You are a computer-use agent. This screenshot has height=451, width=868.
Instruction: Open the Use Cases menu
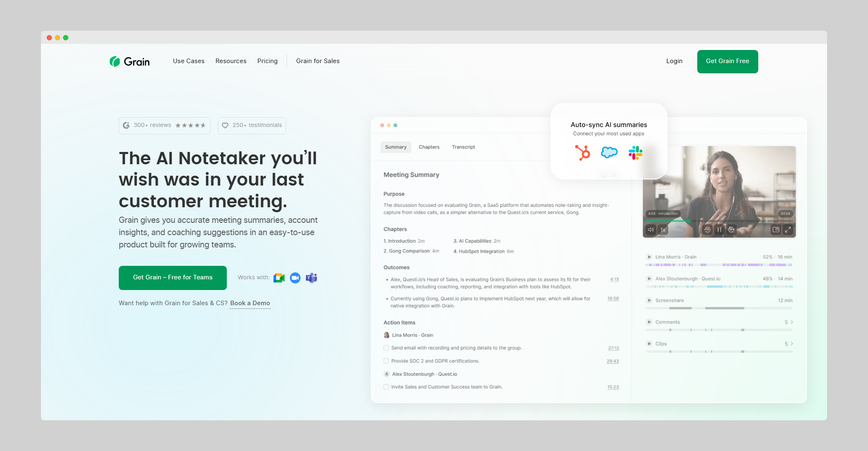pos(189,61)
